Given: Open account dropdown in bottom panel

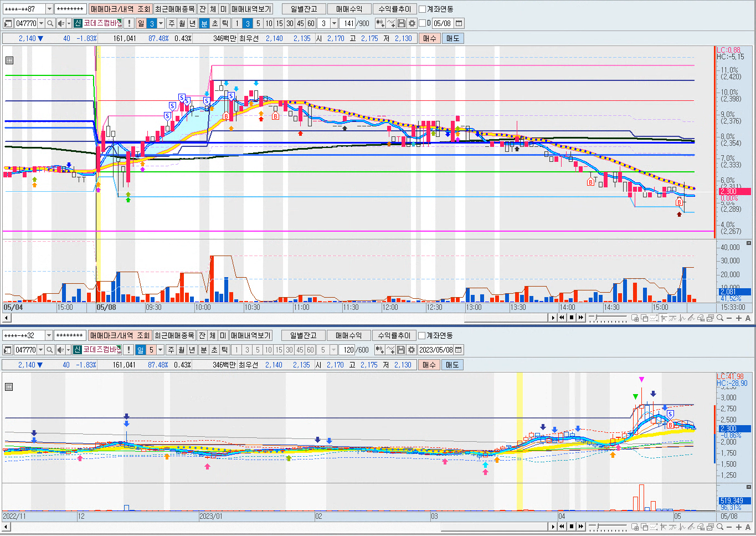Looking at the screenshot, I should tap(49, 335).
